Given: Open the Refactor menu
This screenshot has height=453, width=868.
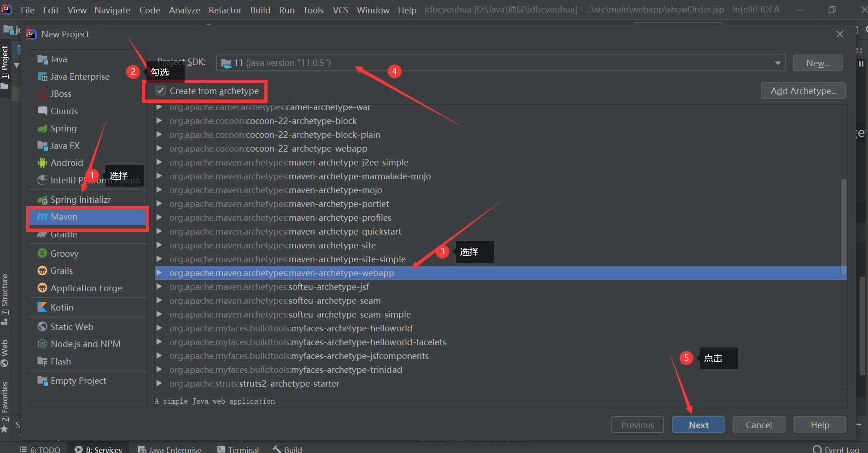Looking at the screenshot, I should pyautogui.click(x=225, y=10).
